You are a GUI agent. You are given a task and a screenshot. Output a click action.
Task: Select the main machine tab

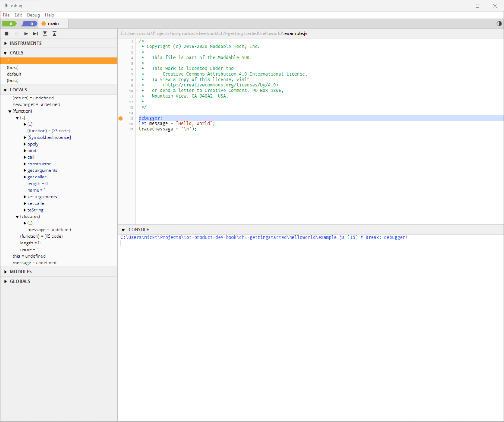point(53,23)
